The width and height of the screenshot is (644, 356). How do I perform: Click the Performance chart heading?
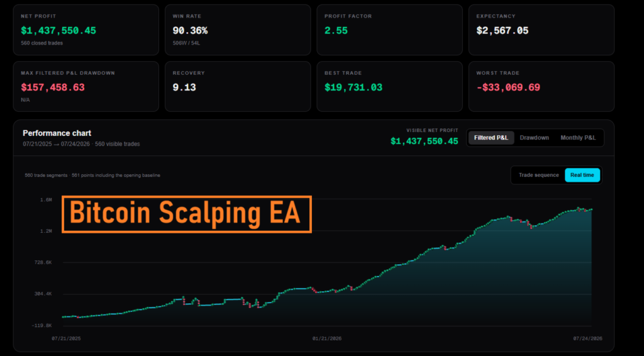coord(57,133)
